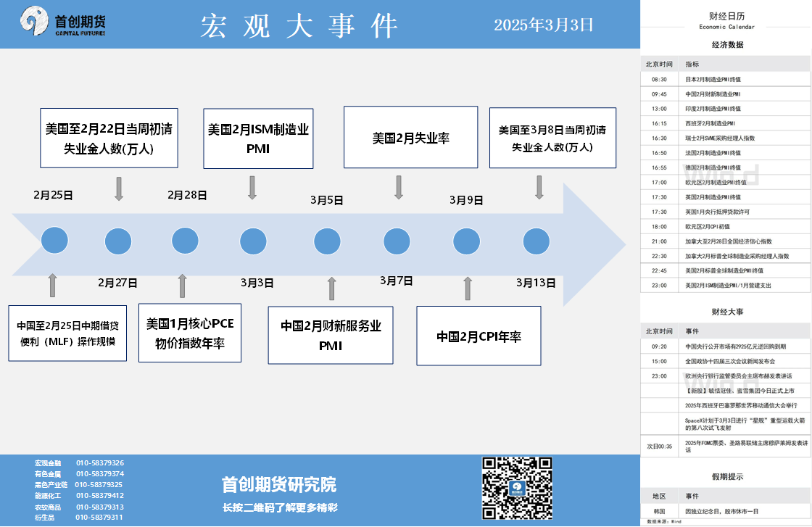Image resolution: width=812 pixels, height=527 pixels.
Task: Click the 2025年3月3日 date in header
Action: (x=544, y=25)
